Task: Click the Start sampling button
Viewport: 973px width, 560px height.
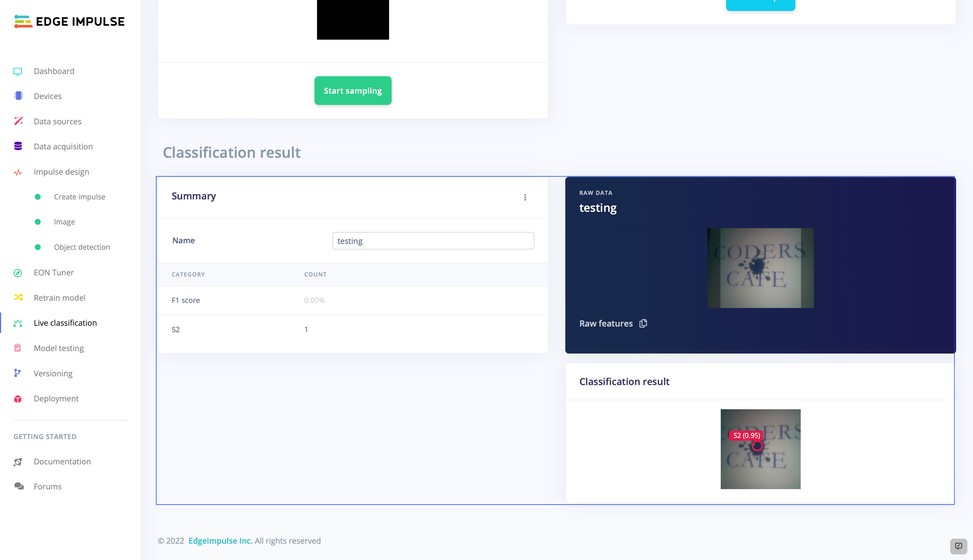Action: (353, 90)
